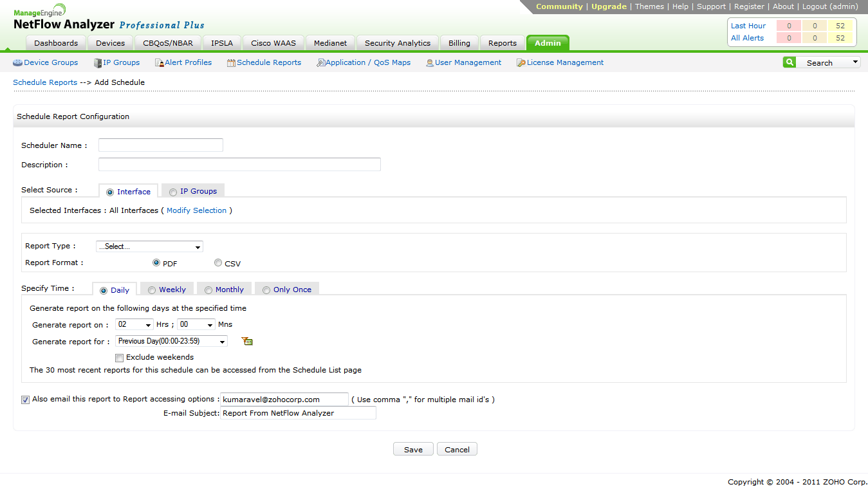868x489 pixels.
Task: Click the 52 count in Last Hour row
Action: 840,26
